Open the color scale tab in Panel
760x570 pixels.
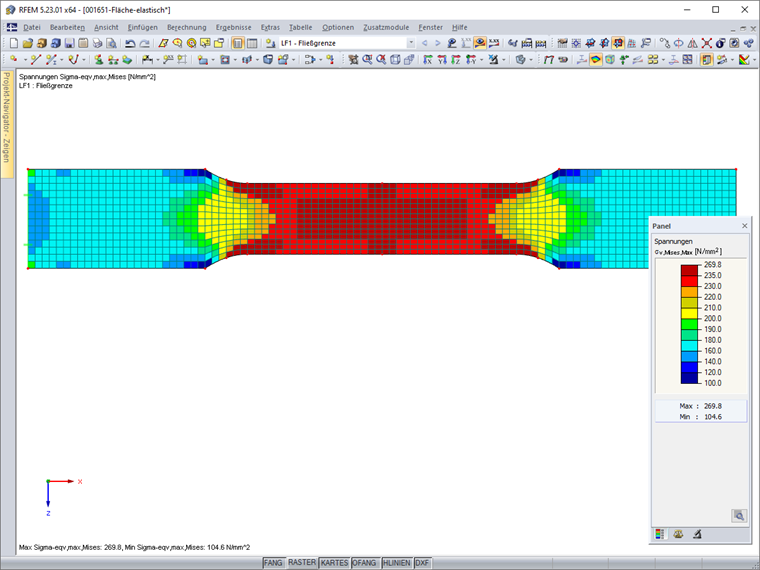tap(660, 534)
